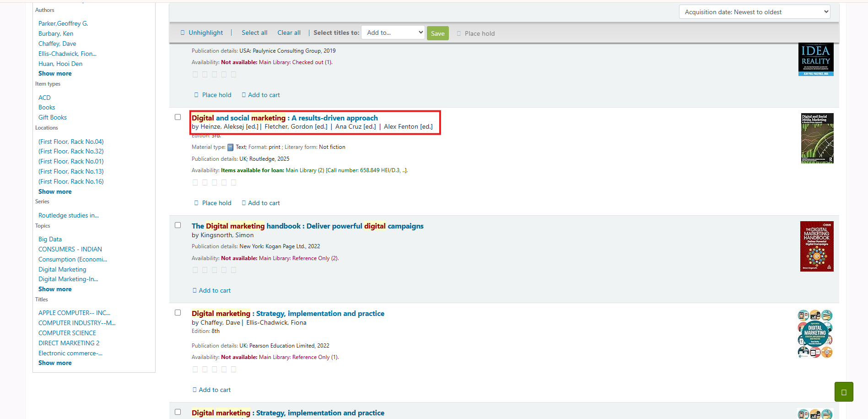Click third rating star for Chaffey's Digital marketing

214,370
